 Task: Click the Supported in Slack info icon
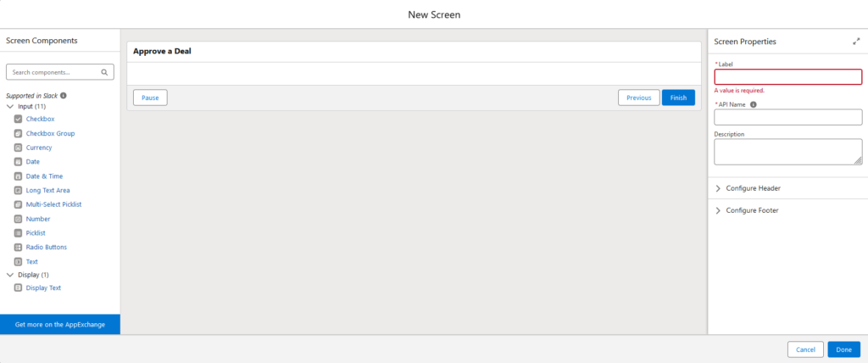coord(64,96)
